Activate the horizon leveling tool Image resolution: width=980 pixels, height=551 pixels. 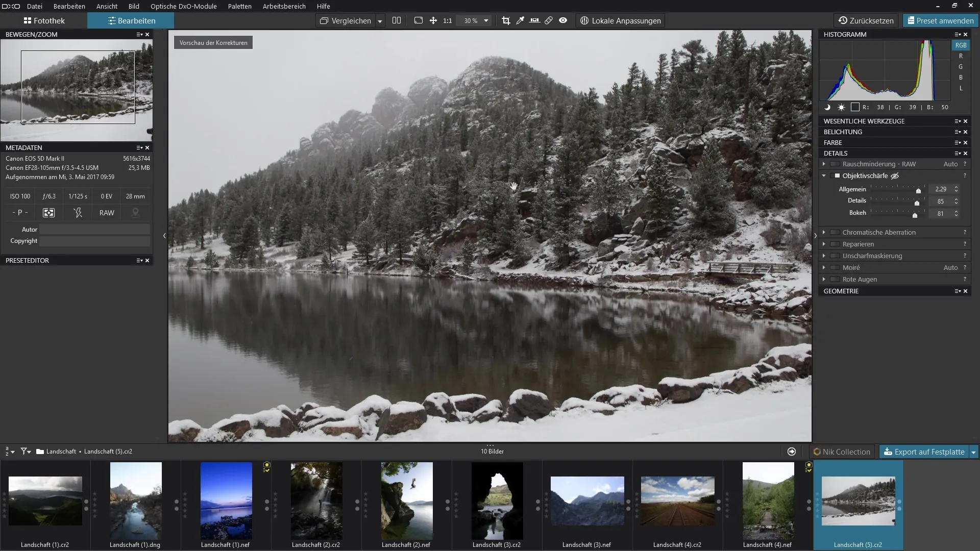[x=534, y=21]
